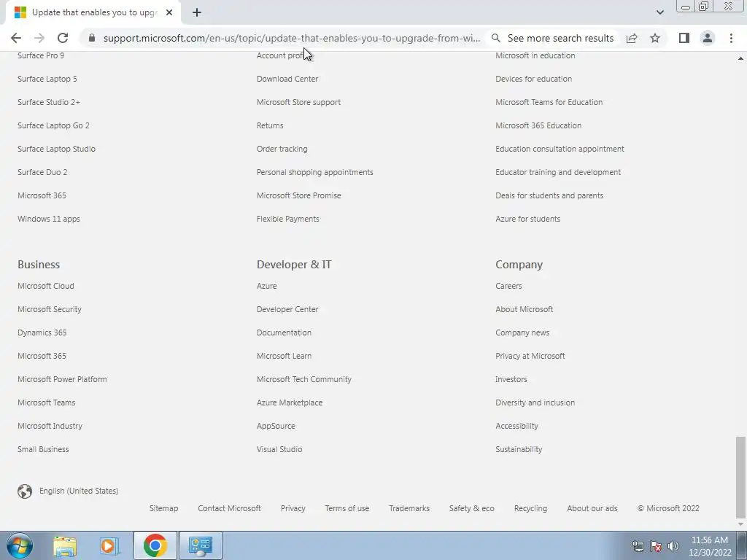Open Microsoft Security link
Screen dimensions: 747x560
click(50, 309)
